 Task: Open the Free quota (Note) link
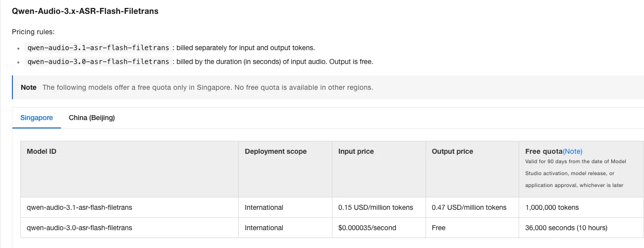[573, 151]
